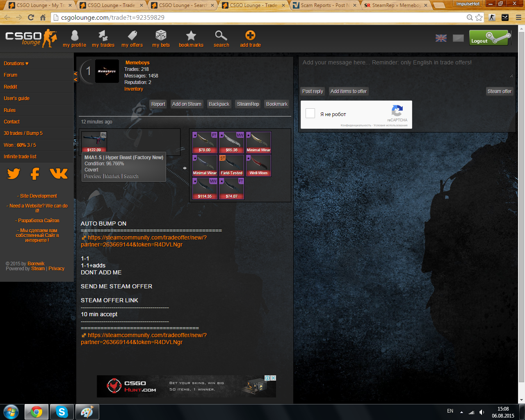Image resolution: width=525 pixels, height=420 pixels.
Task: Open my bets dice icon
Action: (x=161, y=36)
